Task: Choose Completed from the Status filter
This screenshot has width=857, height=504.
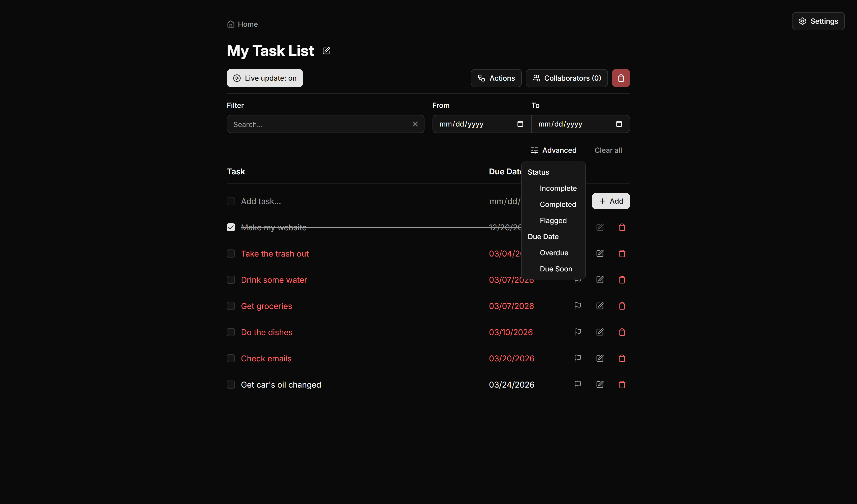Action: [x=558, y=204]
